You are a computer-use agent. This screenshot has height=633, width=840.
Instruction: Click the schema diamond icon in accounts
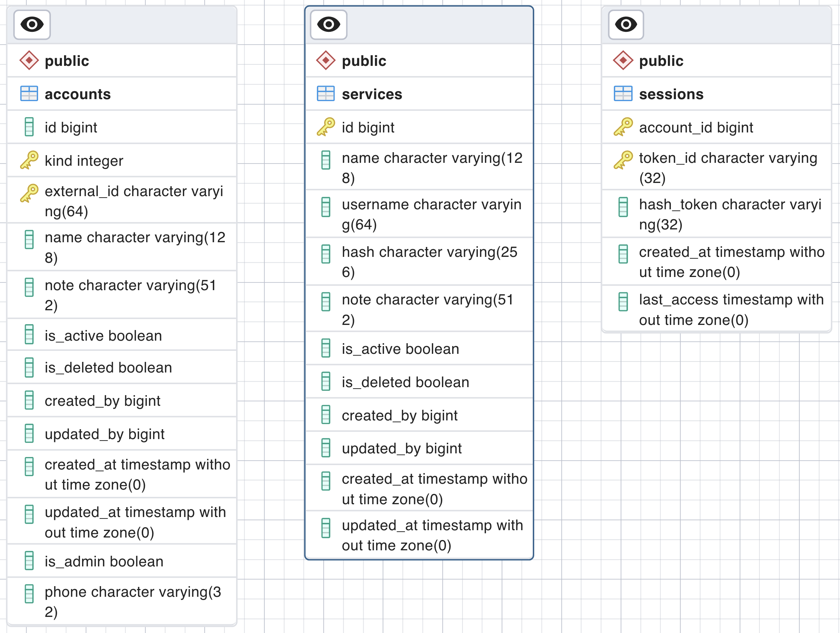pos(29,61)
